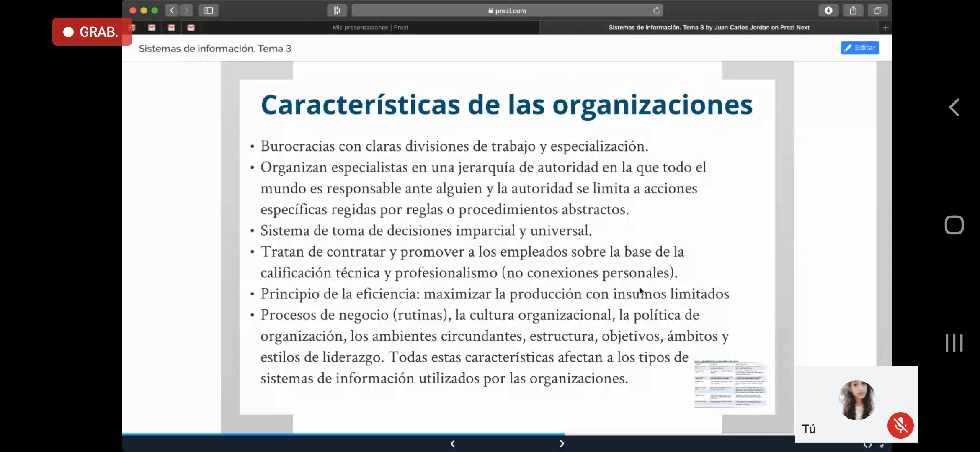
Task: Click the Safari share icon
Action: 853,10
